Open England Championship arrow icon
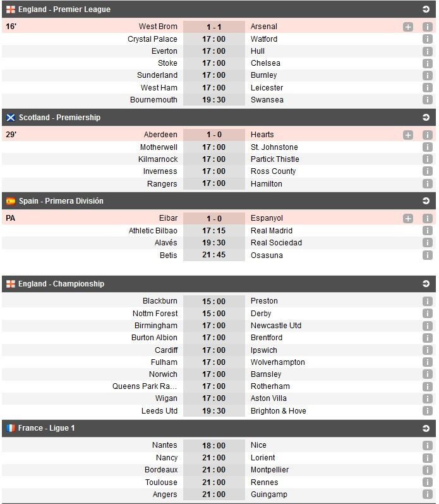Image resolution: width=439 pixels, height=504 pixels. pos(426,284)
